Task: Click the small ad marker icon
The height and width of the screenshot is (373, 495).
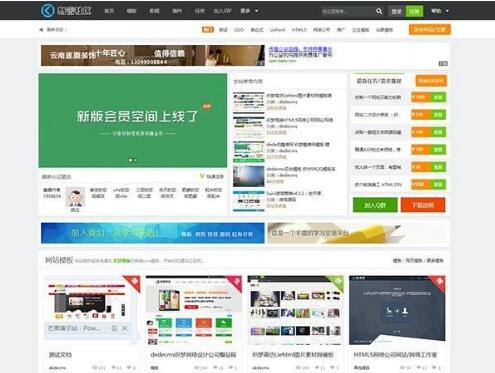Action: pyautogui.click(x=443, y=63)
